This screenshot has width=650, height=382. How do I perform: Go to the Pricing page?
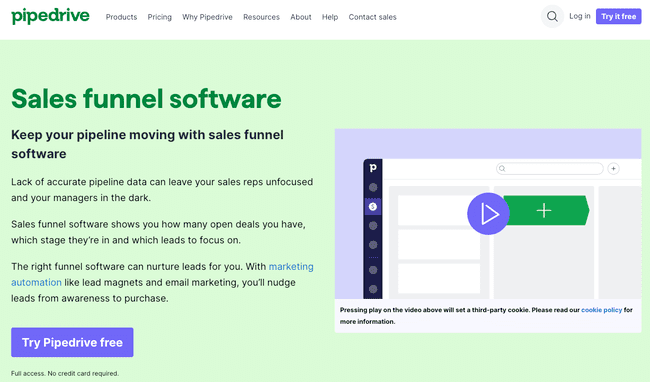click(x=160, y=17)
